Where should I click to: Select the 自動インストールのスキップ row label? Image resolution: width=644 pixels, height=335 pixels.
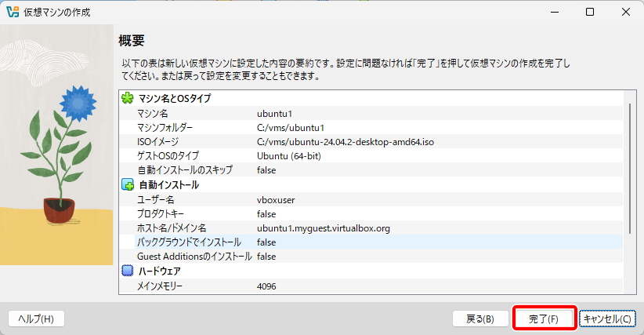click(185, 169)
